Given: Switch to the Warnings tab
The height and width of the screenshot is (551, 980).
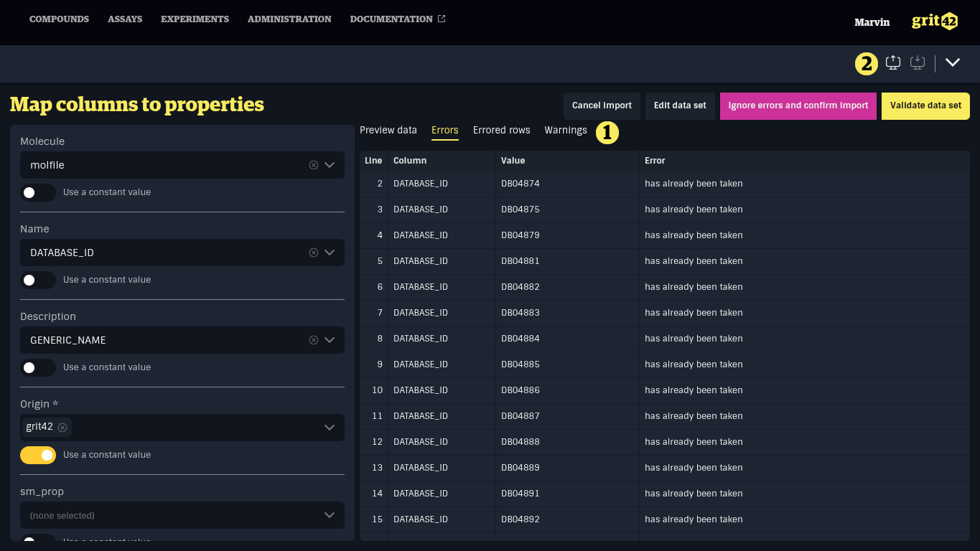Looking at the screenshot, I should [566, 130].
